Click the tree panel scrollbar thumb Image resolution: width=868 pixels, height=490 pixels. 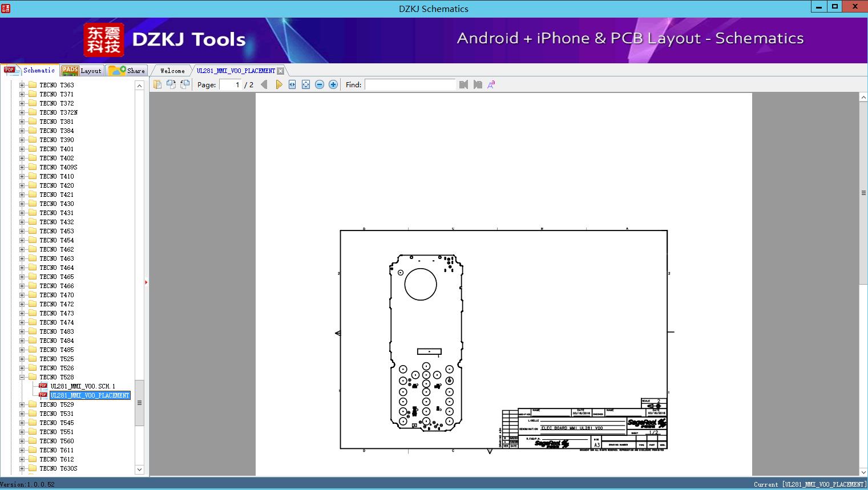(139, 403)
